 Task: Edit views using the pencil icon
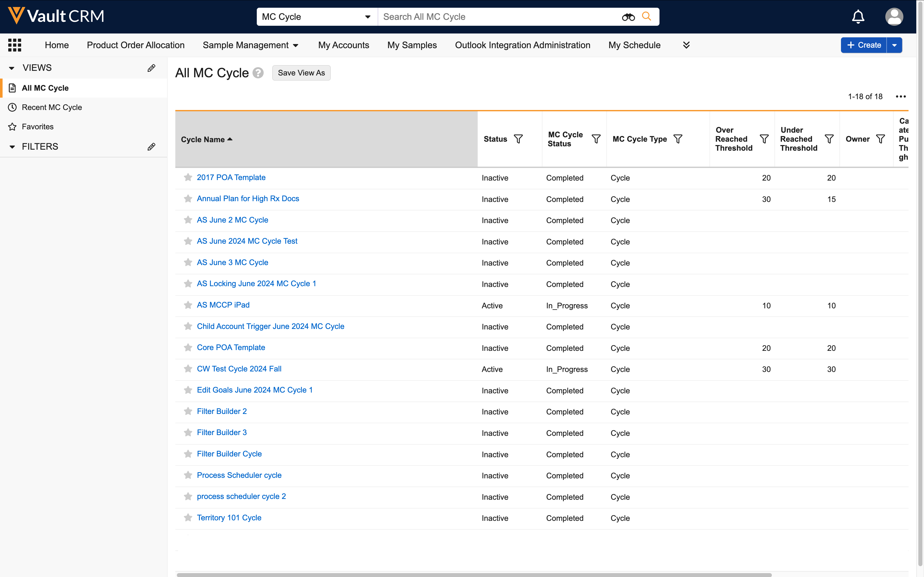coord(151,68)
